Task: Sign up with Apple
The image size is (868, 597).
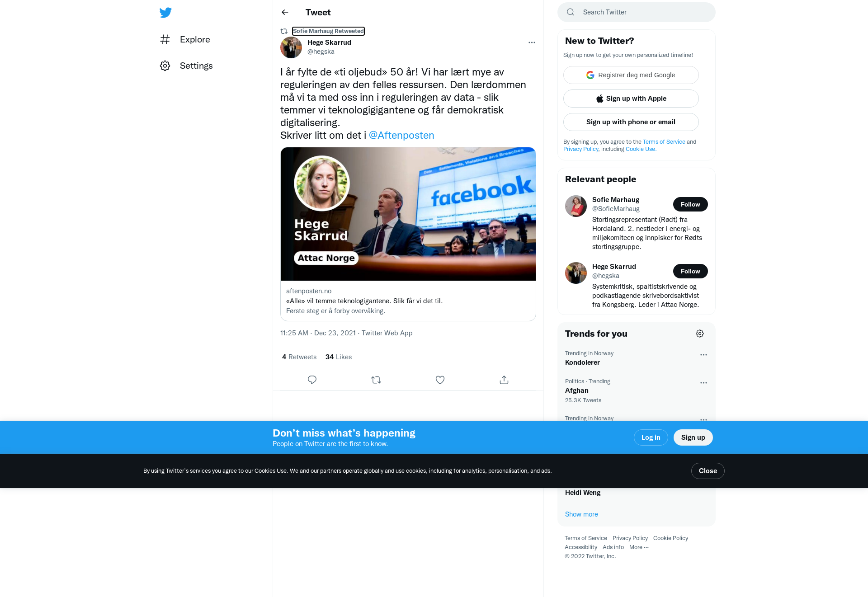Action: 631,99
